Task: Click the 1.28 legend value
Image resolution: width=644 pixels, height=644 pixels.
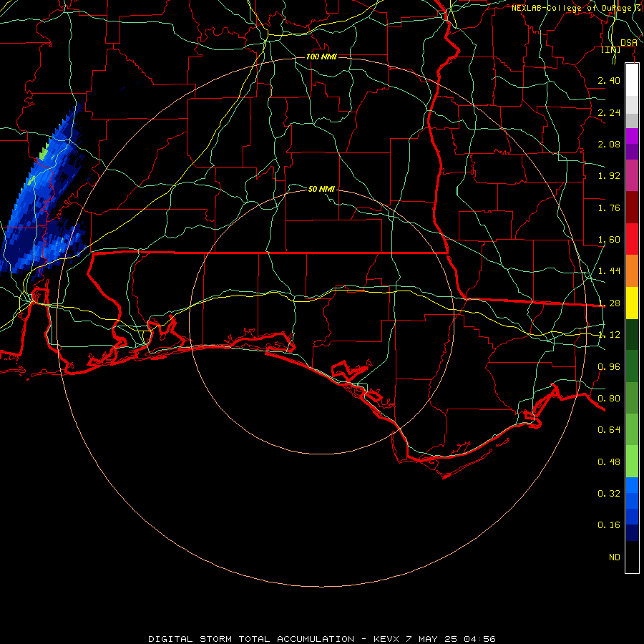Action: (609, 303)
